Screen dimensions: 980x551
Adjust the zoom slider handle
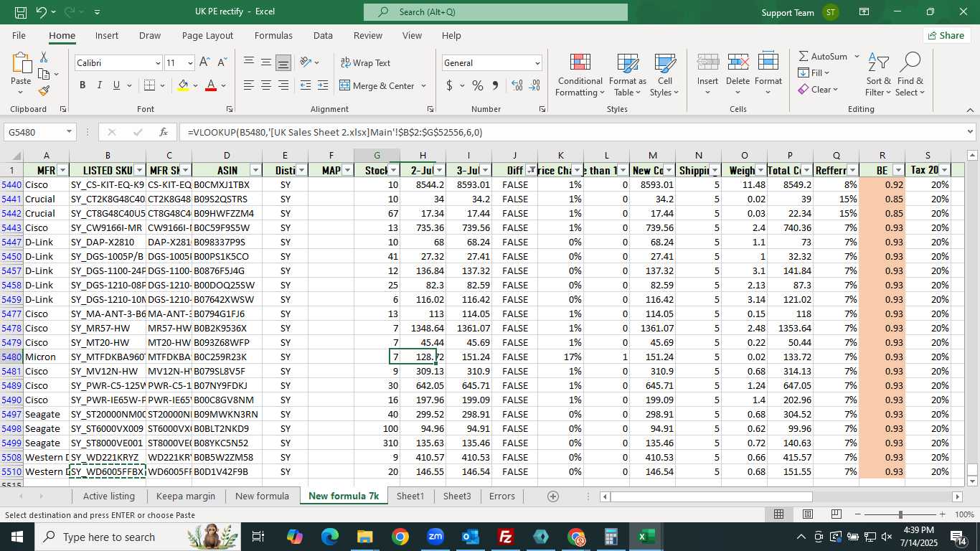(900, 514)
